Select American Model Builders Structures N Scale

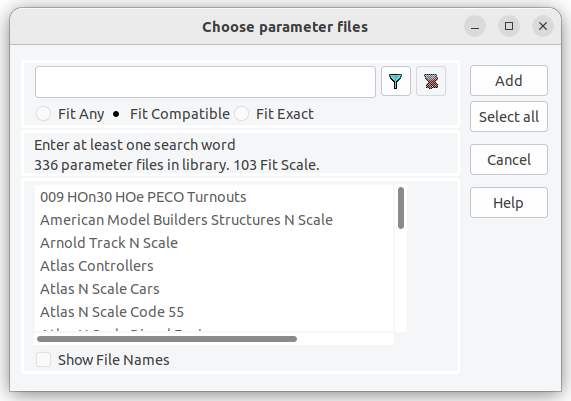[214, 220]
